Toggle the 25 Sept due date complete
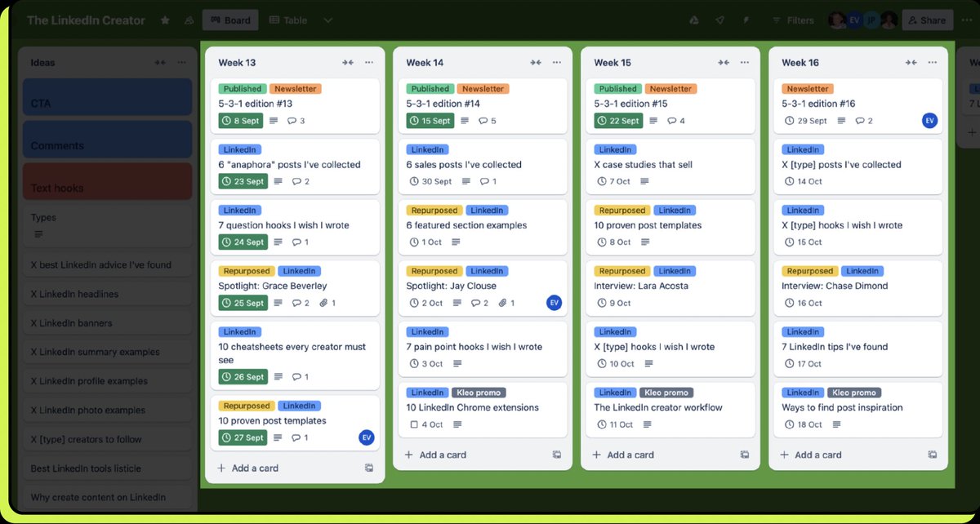This screenshot has height=524, width=980. click(243, 303)
